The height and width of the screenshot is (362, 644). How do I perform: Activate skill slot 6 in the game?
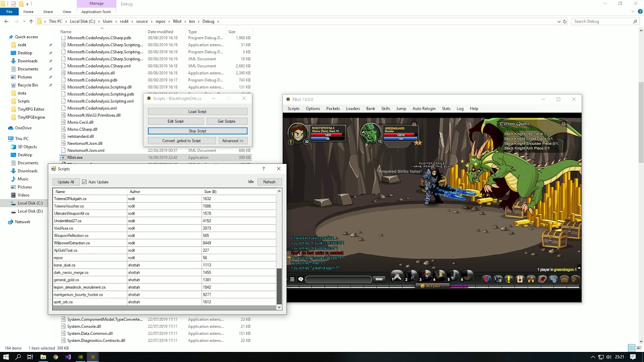click(466, 276)
